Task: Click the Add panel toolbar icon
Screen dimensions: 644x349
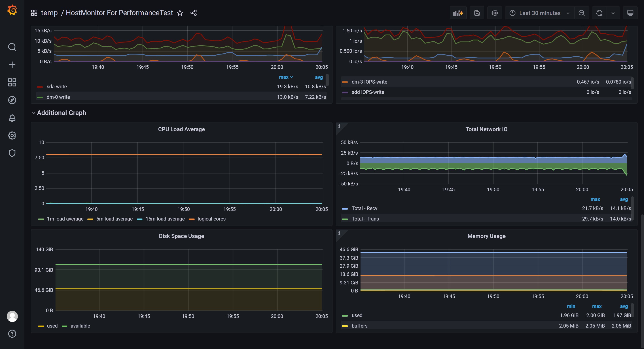Action: 458,13
